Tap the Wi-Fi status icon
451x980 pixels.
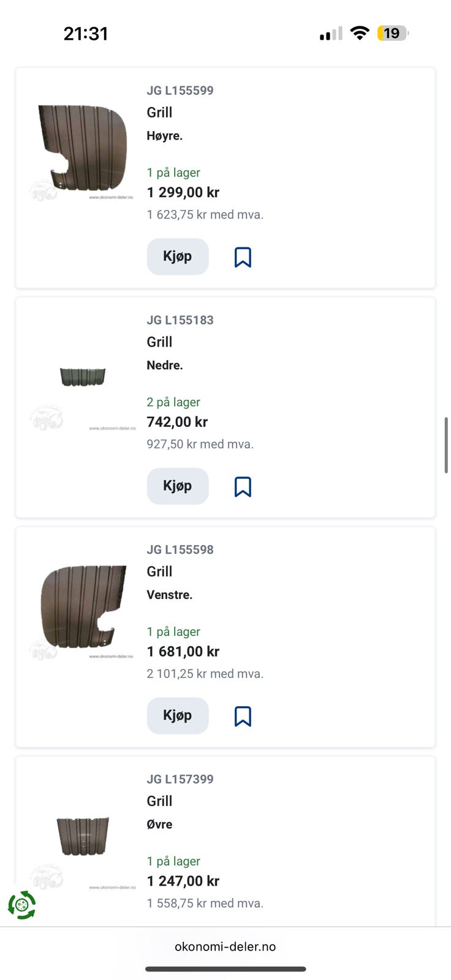click(360, 33)
